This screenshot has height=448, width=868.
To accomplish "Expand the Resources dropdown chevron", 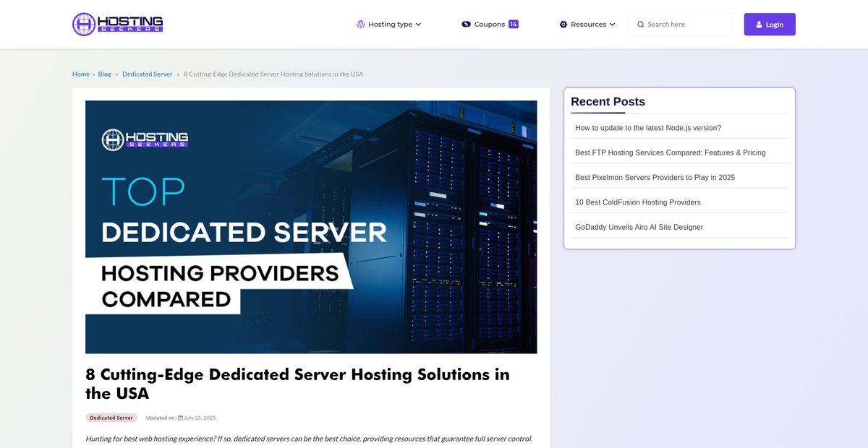I will point(612,24).
